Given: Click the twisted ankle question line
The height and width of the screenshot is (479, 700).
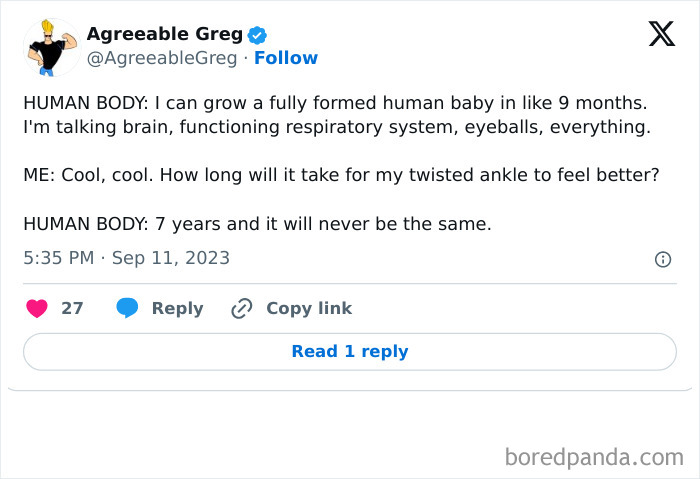Looking at the screenshot, I should point(341,175).
